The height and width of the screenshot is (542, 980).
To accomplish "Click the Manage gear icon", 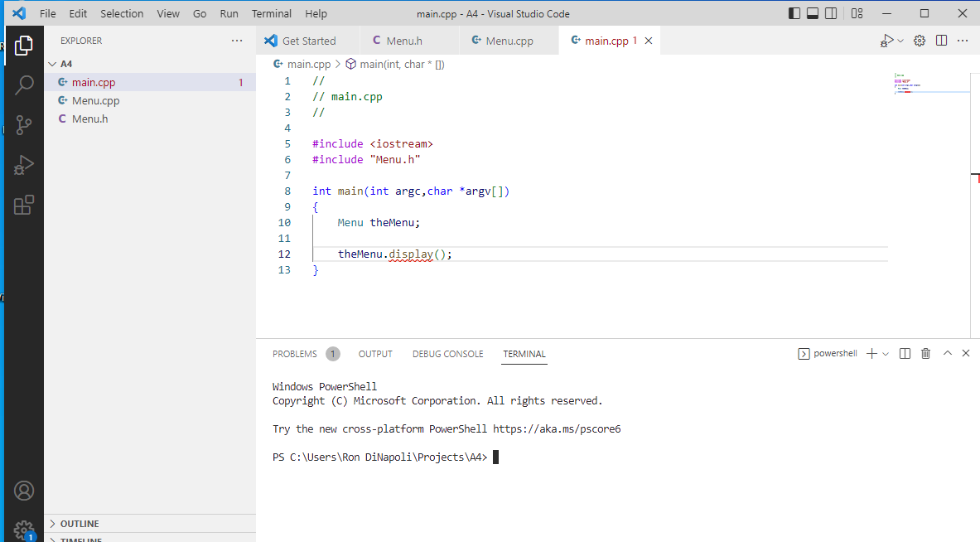I will (x=24, y=530).
